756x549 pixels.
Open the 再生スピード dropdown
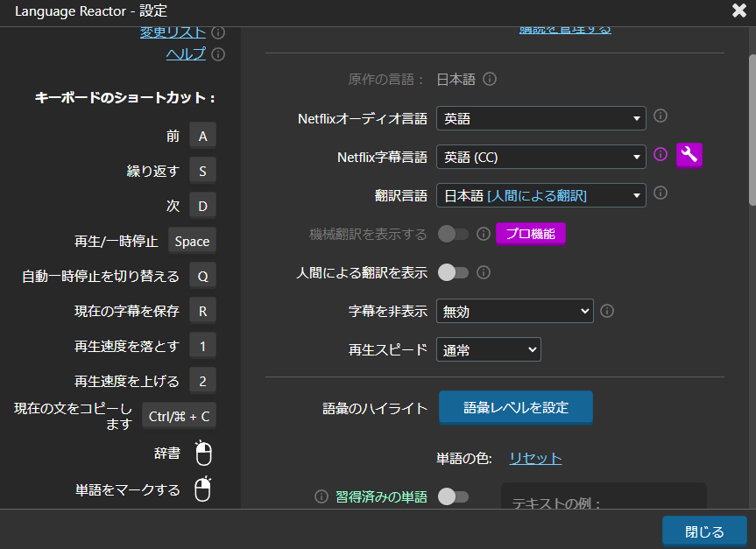pos(489,349)
